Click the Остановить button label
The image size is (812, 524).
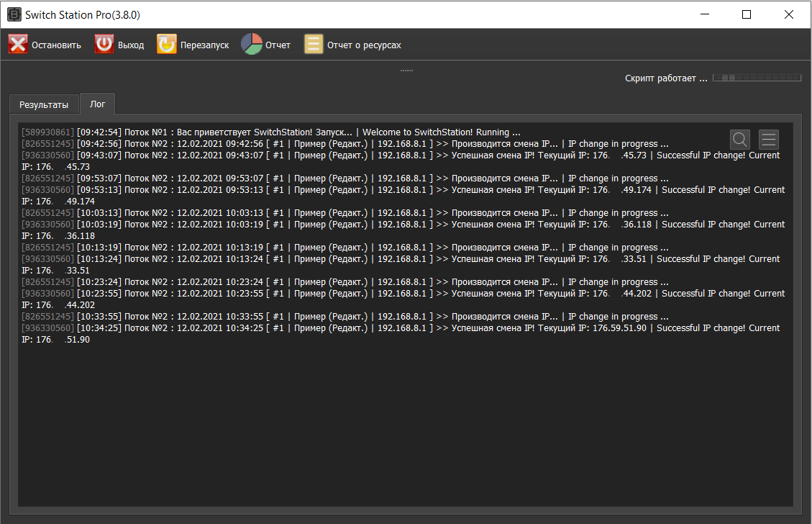(56, 45)
